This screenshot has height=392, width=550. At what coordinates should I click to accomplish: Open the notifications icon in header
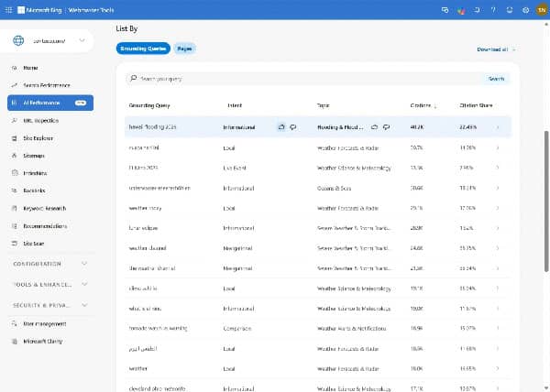tap(477, 10)
